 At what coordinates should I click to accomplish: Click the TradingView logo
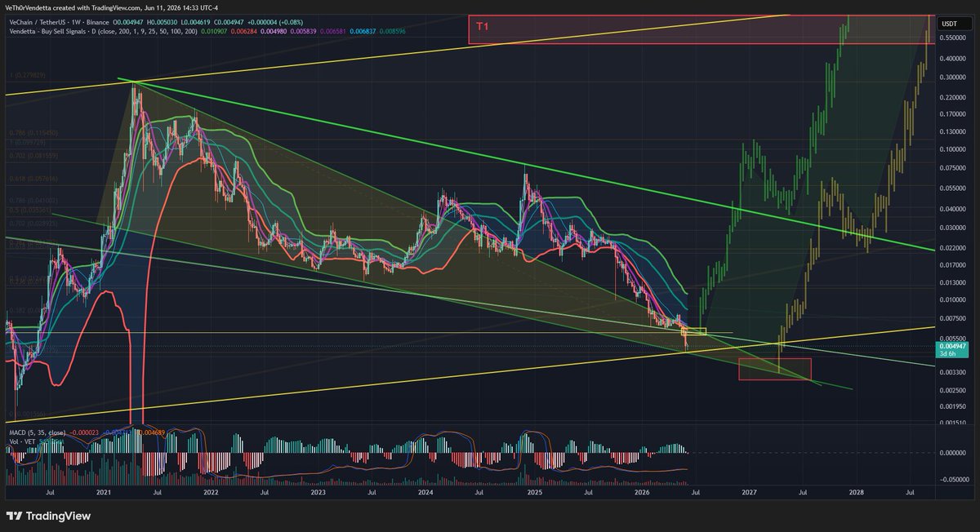(x=48, y=516)
